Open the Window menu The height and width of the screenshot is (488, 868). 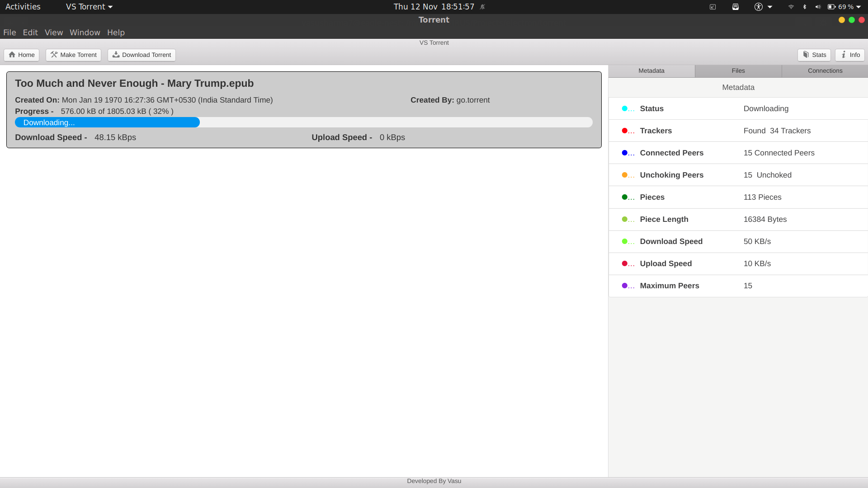tap(85, 33)
